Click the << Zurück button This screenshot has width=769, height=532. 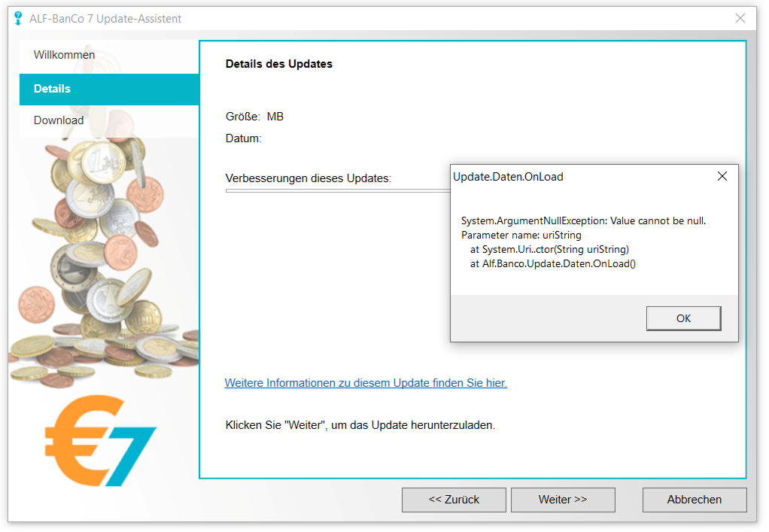coord(454,500)
